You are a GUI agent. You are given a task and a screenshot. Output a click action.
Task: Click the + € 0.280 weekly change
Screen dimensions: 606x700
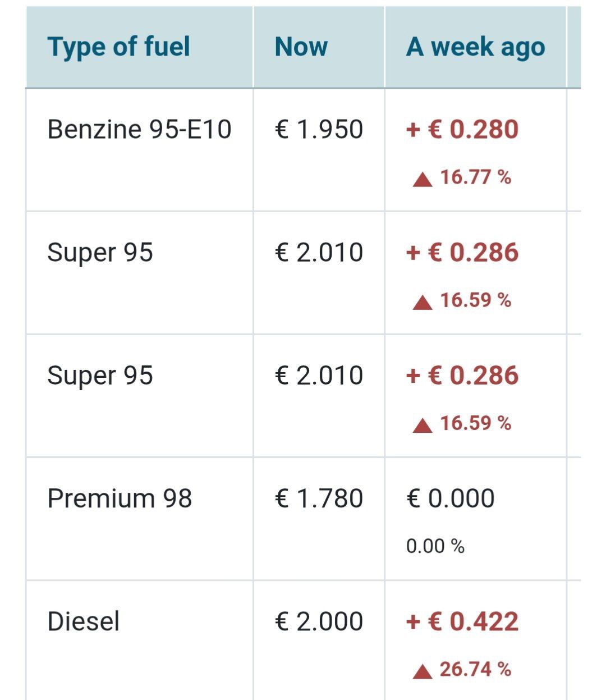click(x=462, y=130)
